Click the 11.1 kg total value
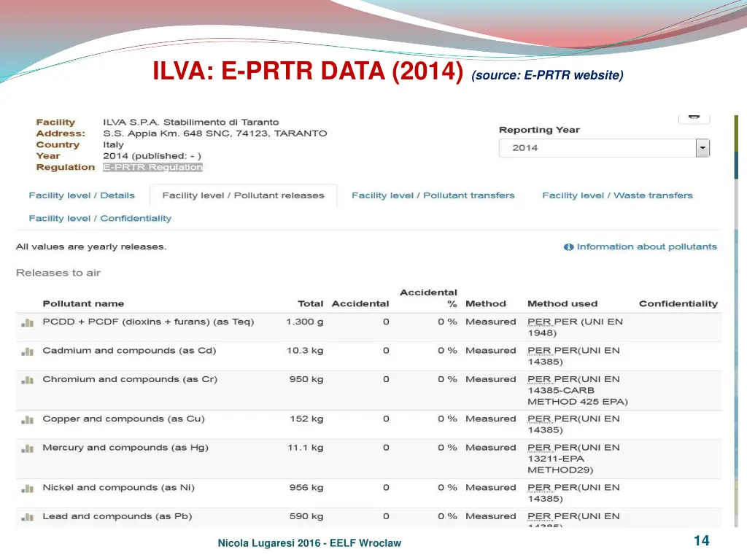The width and height of the screenshot is (747, 560). pos(306,448)
